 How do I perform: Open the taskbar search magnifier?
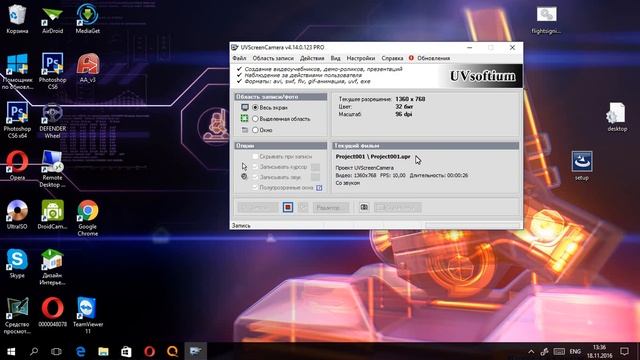(34, 351)
